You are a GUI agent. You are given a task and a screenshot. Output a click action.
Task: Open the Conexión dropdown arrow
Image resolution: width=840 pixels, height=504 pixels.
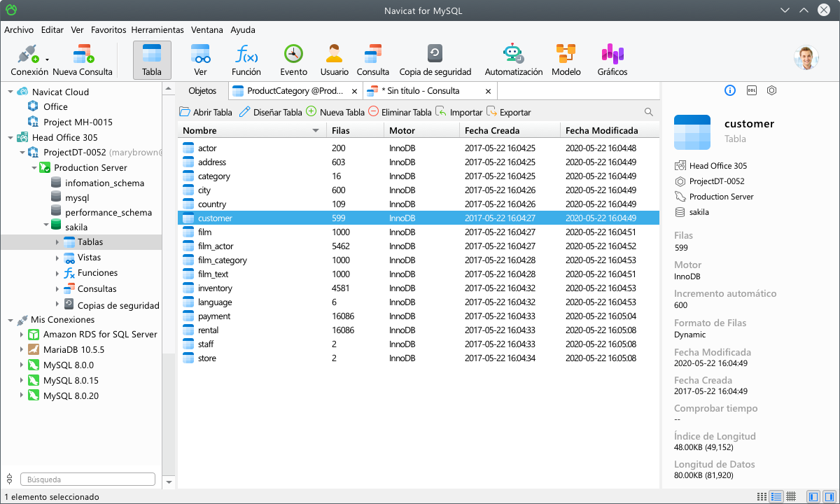click(x=47, y=60)
